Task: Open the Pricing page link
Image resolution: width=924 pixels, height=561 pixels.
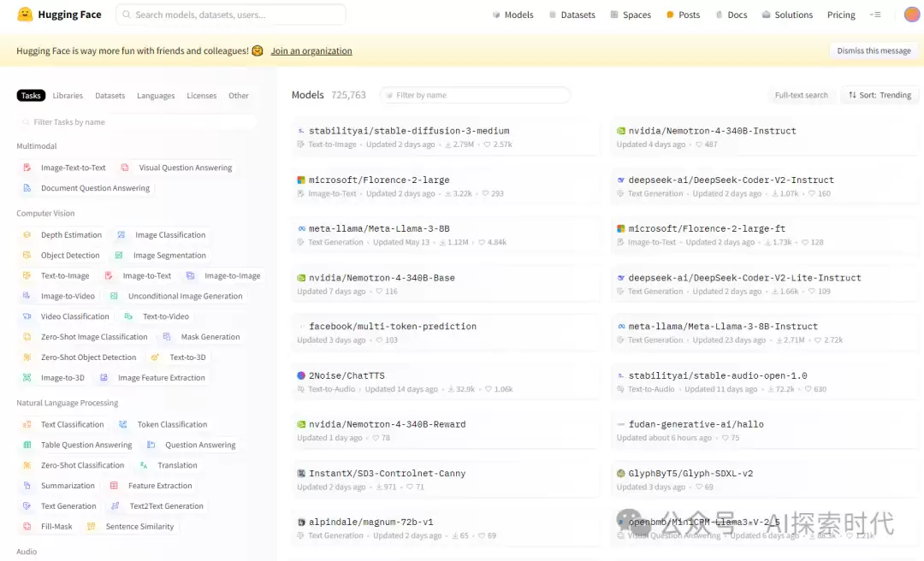Action: click(841, 15)
